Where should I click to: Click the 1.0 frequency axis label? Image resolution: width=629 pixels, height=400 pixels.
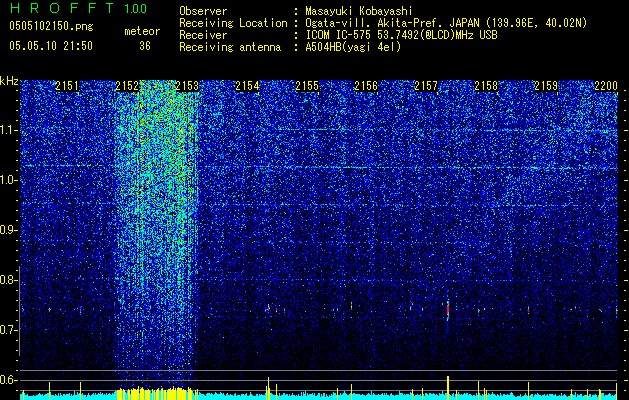(9, 180)
